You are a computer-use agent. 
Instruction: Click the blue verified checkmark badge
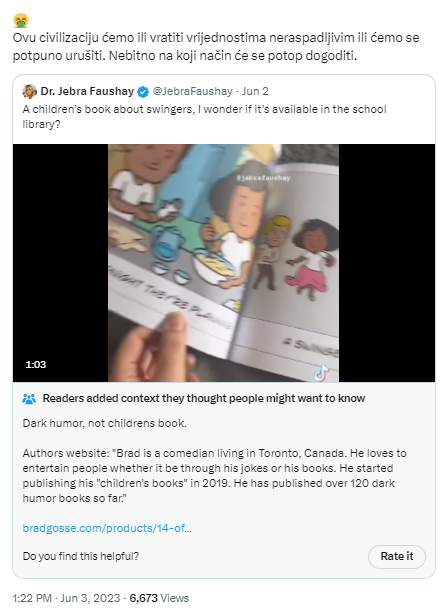pyautogui.click(x=143, y=92)
